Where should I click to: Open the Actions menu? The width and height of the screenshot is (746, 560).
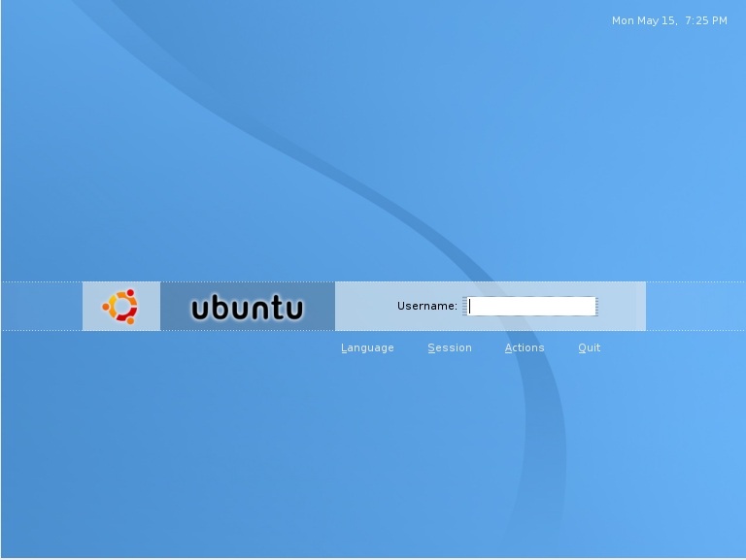pyautogui.click(x=525, y=348)
